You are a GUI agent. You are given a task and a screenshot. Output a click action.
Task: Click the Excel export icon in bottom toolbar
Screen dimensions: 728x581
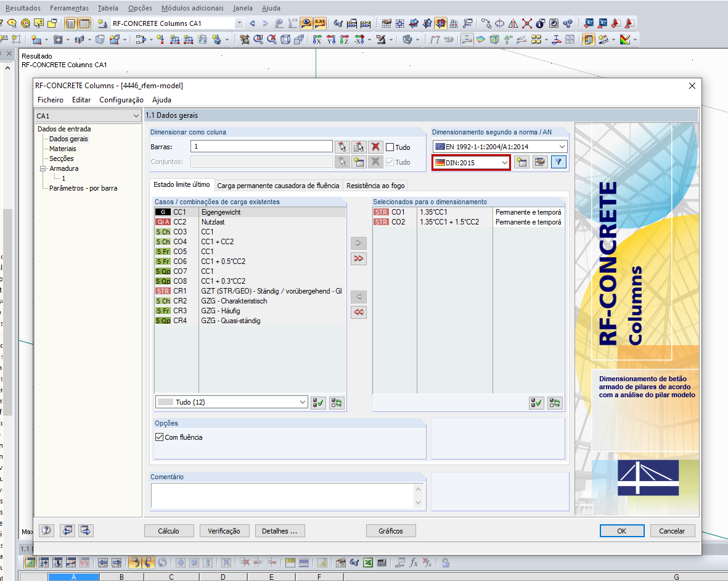(368, 562)
